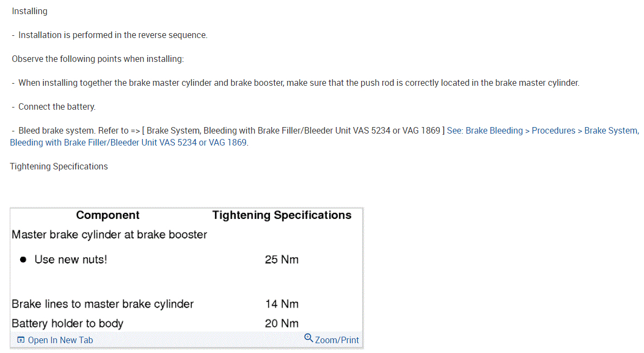
Task: Click the 'Brake lines to master brake cylinder' row
Action: click(103, 304)
